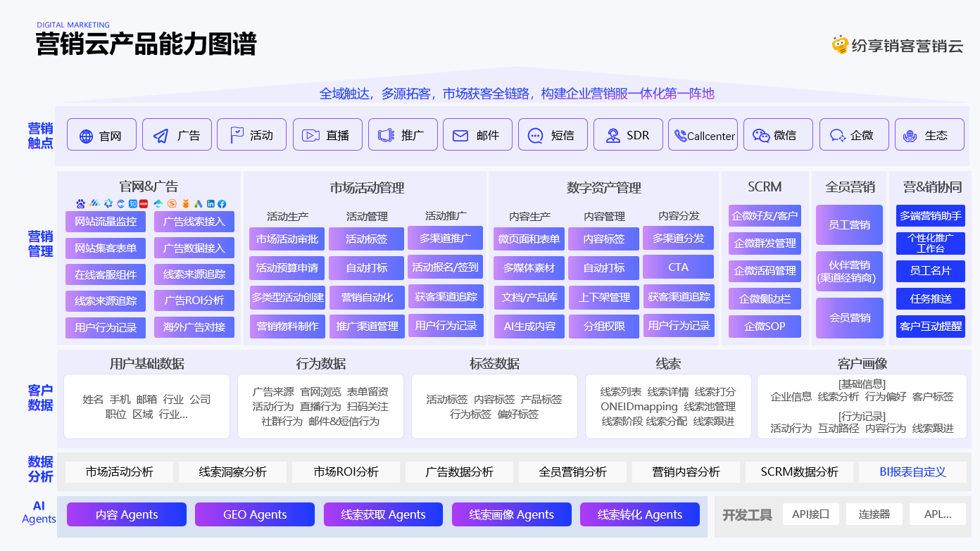Select the 在线客服组件 tile
The height and width of the screenshot is (551, 980).
106,274
